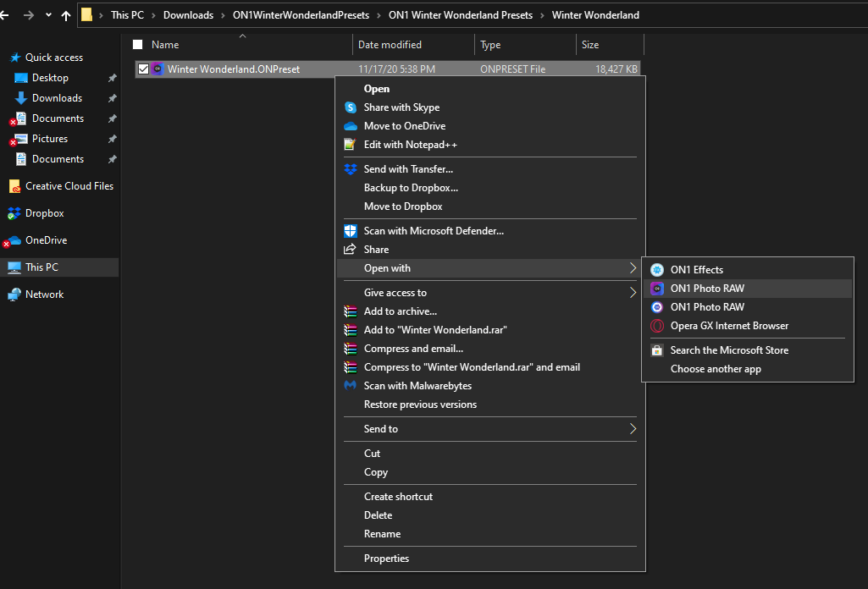
Task: Uncheck the Winter Wonderland.ONPreset file checkbox
Action: tap(143, 69)
